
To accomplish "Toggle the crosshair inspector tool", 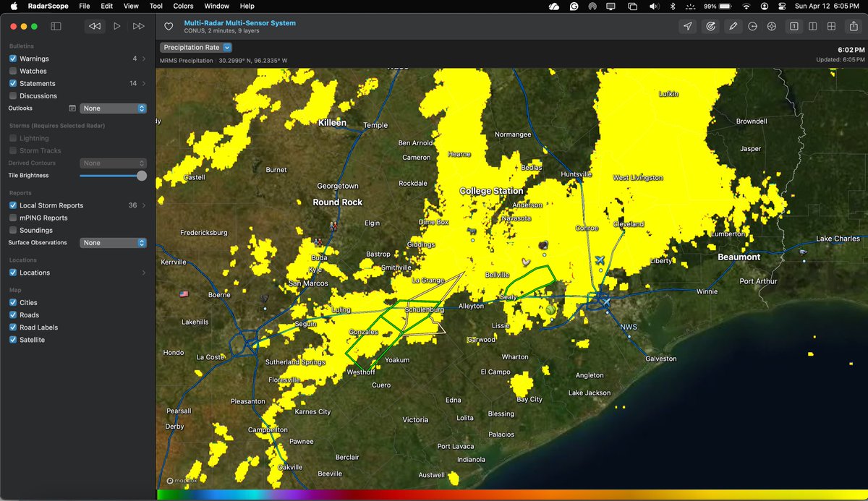I will click(771, 26).
